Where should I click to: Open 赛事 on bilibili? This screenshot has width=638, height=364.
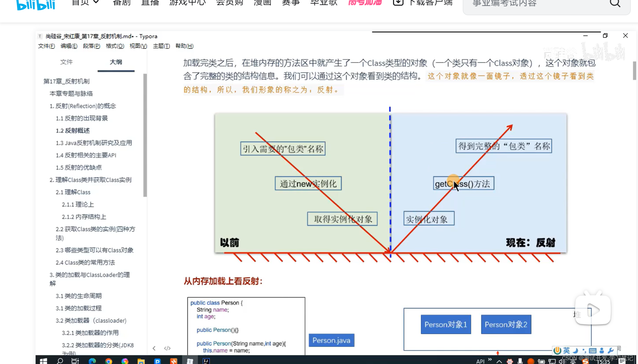coord(291,2)
